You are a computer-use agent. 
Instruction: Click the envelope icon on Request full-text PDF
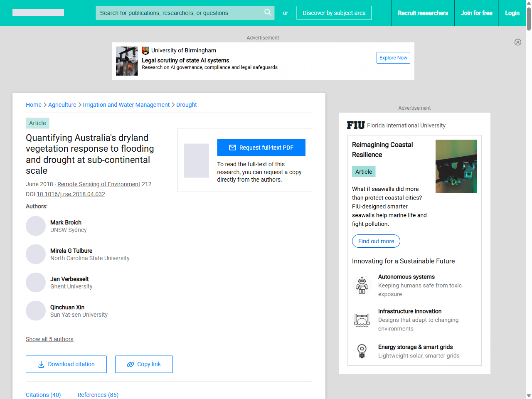coord(232,147)
